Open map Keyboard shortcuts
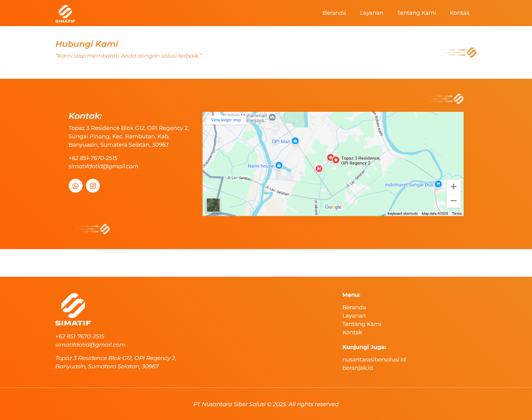 402,214
